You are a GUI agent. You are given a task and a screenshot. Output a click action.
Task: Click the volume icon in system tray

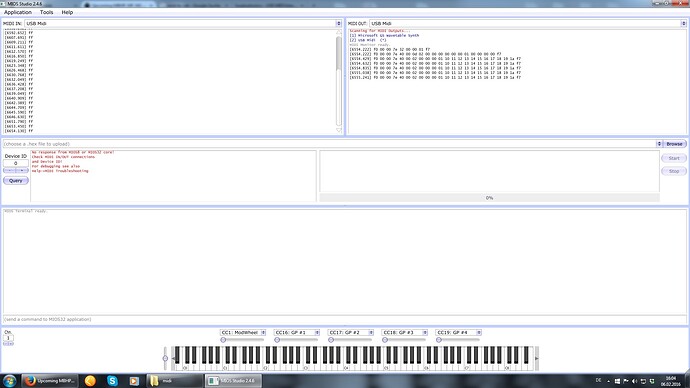pyautogui.click(x=634, y=381)
